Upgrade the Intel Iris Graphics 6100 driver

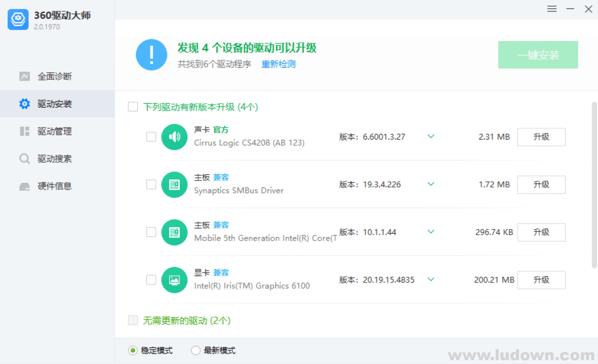coord(541,280)
